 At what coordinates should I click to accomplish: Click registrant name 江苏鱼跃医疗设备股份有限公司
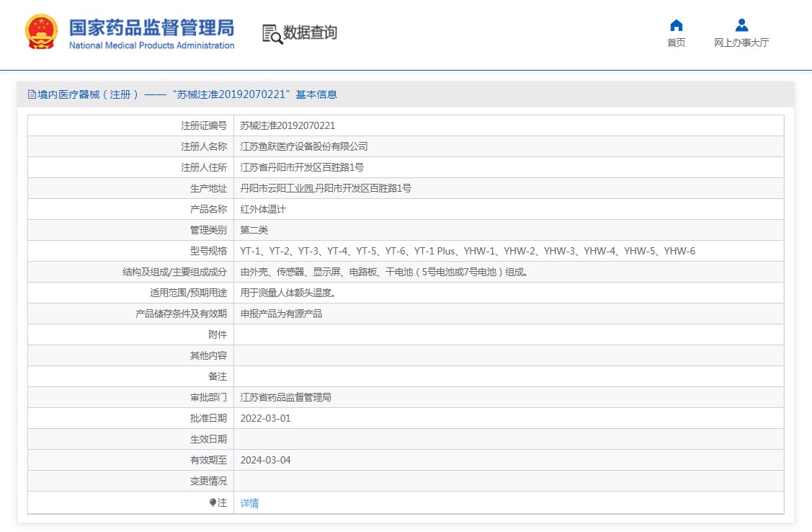click(x=303, y=146)
